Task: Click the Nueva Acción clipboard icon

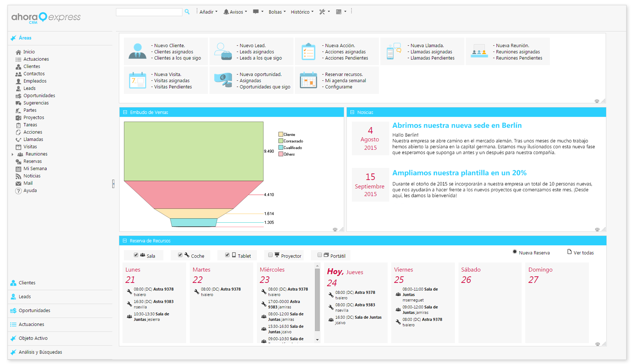Action: (308, 51)
